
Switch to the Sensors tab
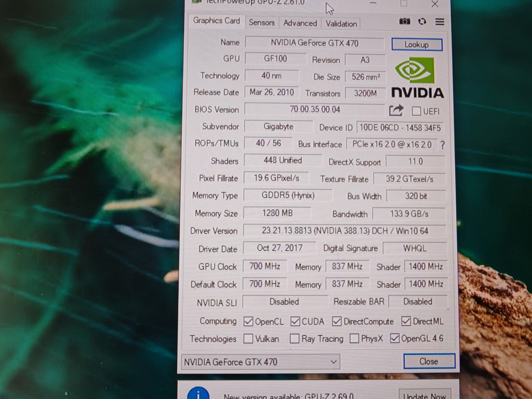pos(262,23)
